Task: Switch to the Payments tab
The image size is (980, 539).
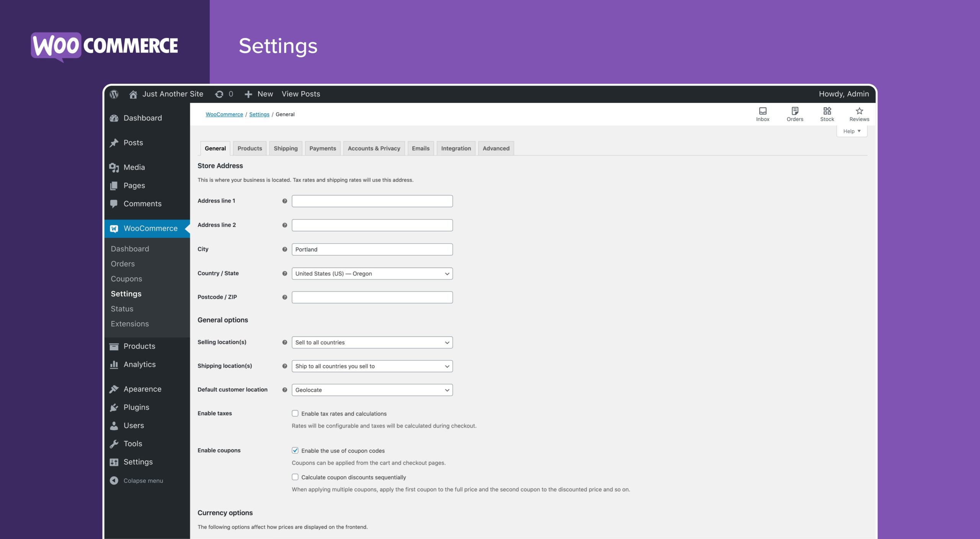Action: [x=323, y=147]
